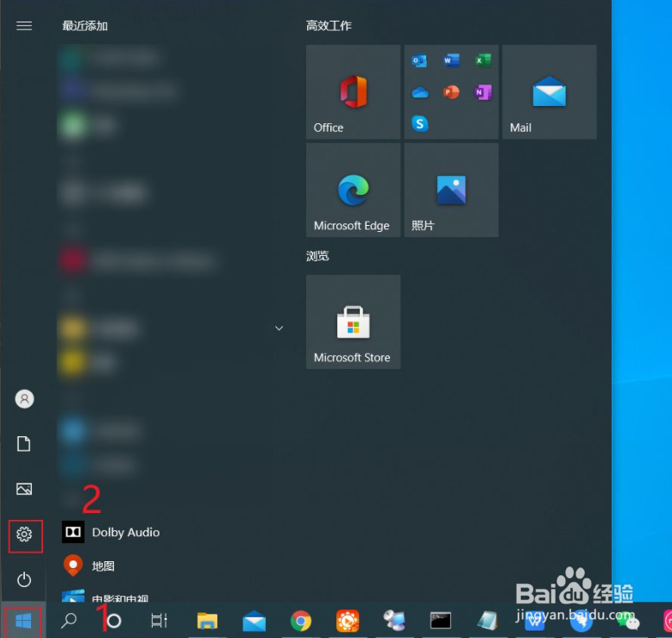Click the 最近添加 section header
The image size is (672, 638).
(85, 26)
